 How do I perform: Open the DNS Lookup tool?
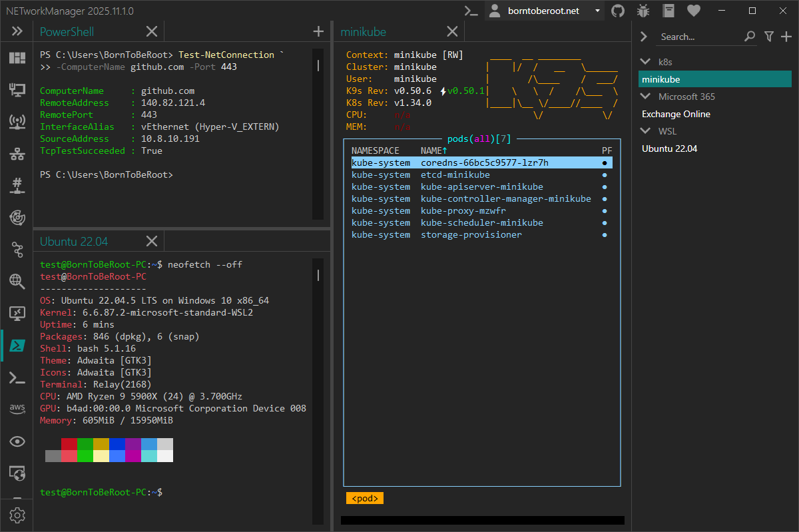pos(17,282)
